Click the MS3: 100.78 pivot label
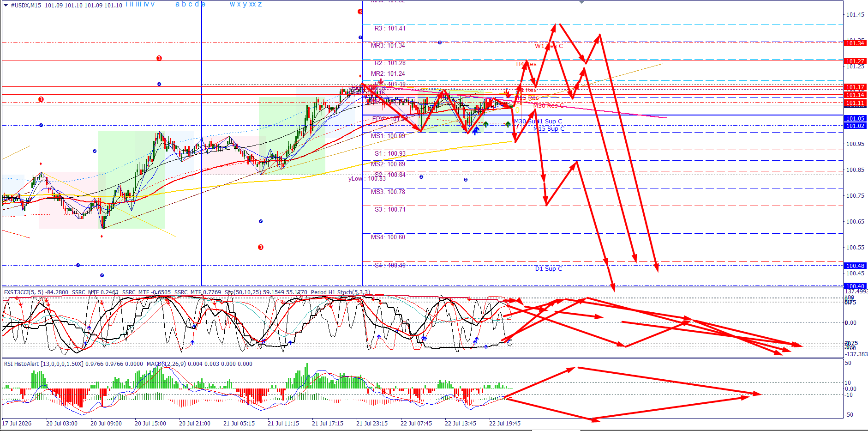The height and width of the screenshot is (431, 868). (x=388, y=192)
